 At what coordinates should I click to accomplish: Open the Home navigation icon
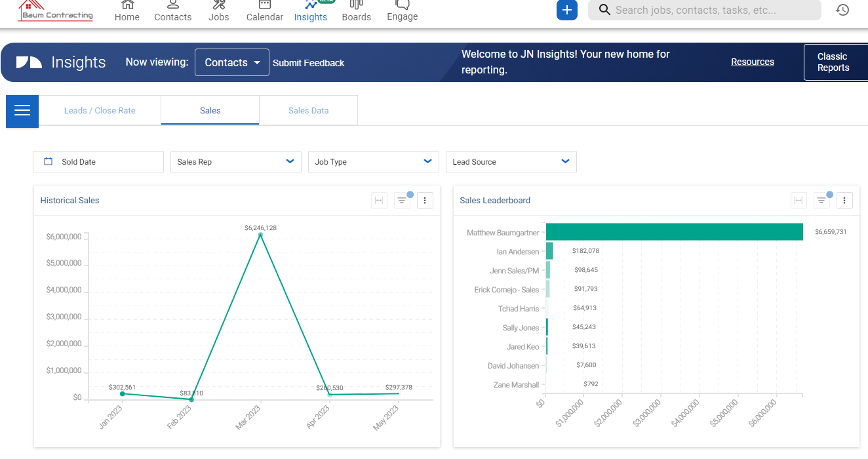pos(127,5)
